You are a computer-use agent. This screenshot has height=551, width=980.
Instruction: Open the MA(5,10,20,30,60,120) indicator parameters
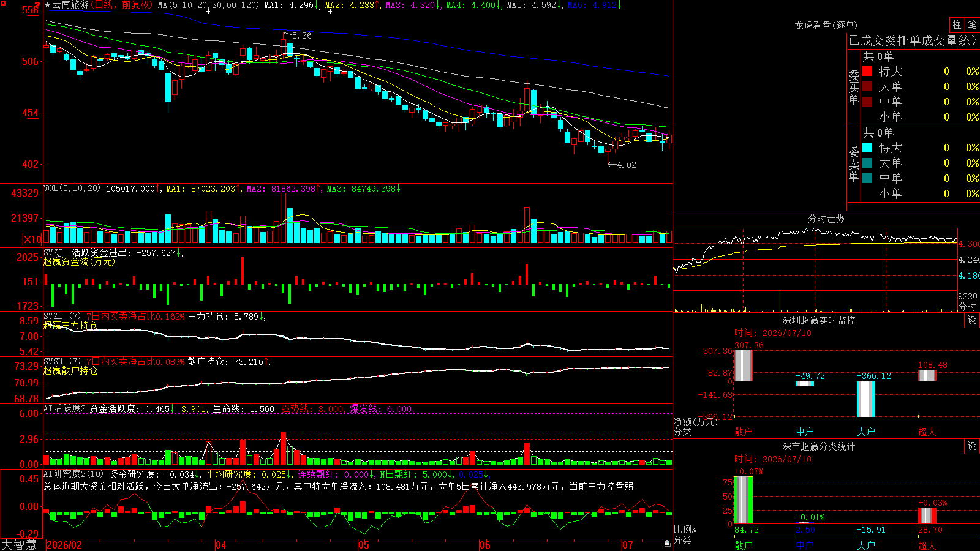208,5
